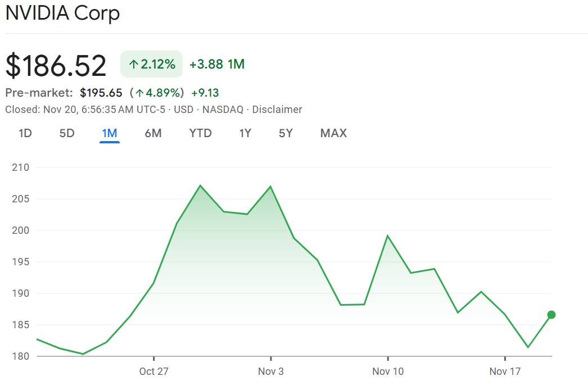
Task: Click the pre-market price $195.65
Action: coord(100,92)
